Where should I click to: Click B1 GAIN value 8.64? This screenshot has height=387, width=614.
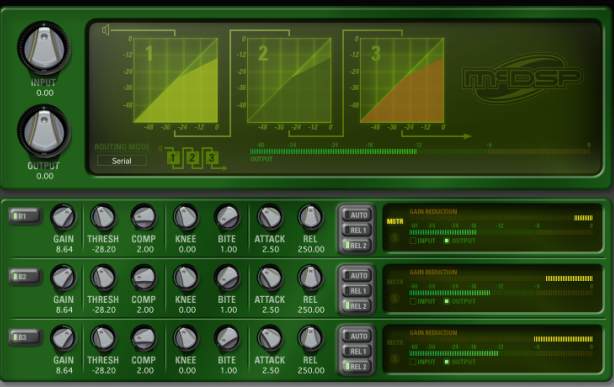(64, 249)
